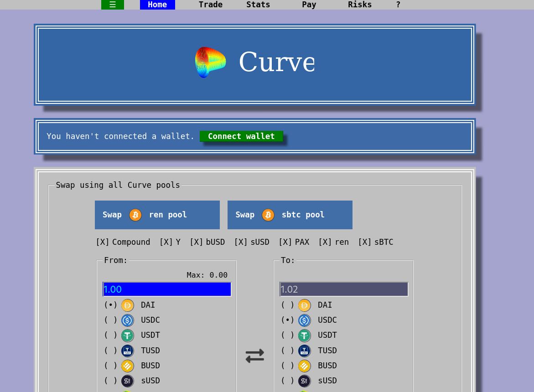Click the TUSD coin icon in the To list

(305, 351)
